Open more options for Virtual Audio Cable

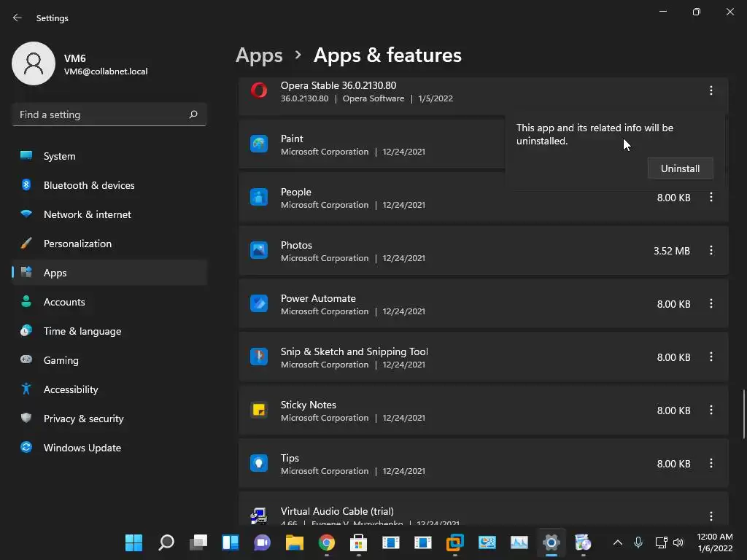click(x=711, y=516)
